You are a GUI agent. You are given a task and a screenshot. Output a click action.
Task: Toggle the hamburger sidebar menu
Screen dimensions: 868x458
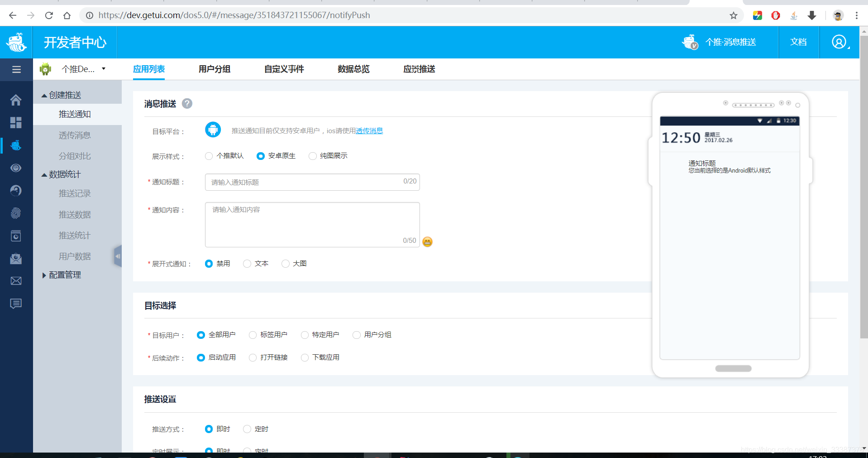coord(16,69)
